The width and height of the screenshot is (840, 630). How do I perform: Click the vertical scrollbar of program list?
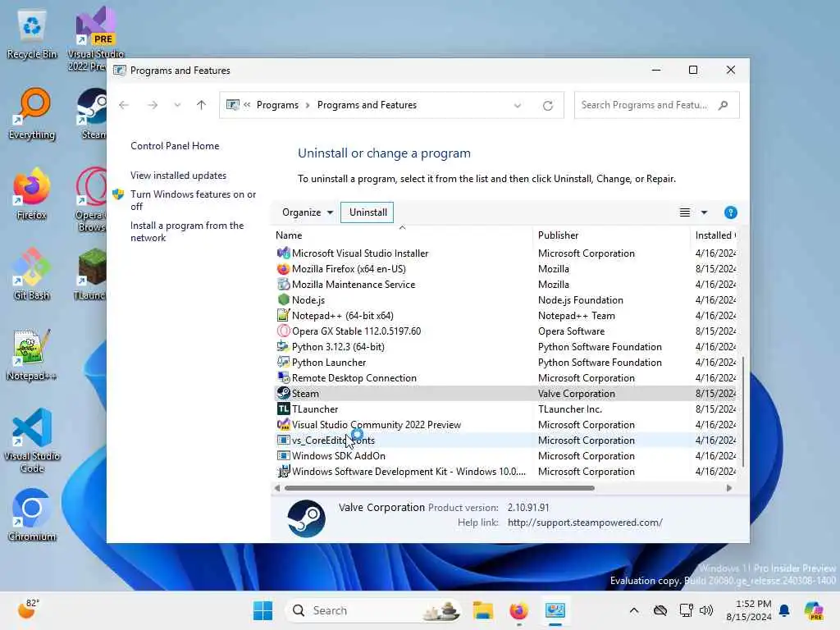pyautogui.click(x=743, y=412)
